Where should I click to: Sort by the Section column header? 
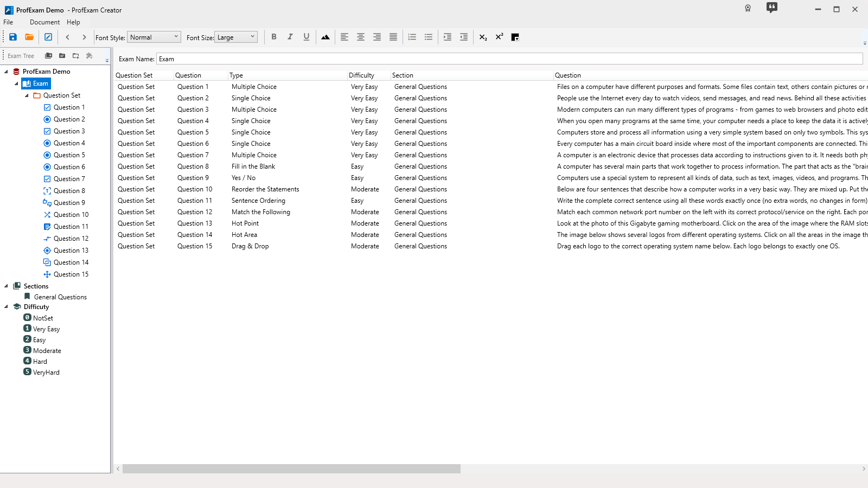472,75
